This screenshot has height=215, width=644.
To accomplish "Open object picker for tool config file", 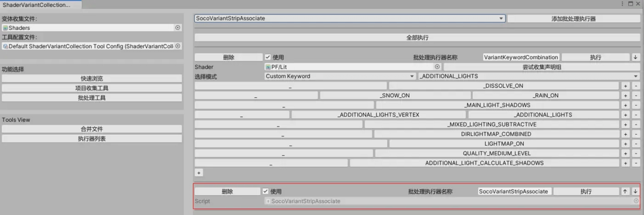I will click(178, 46).
